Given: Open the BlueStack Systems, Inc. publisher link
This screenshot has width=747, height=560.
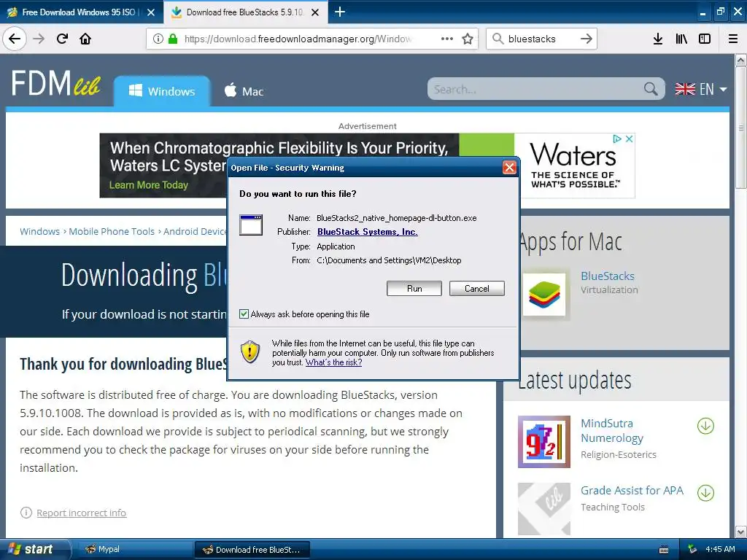Looking at the screenshot, I should (368, 232).
